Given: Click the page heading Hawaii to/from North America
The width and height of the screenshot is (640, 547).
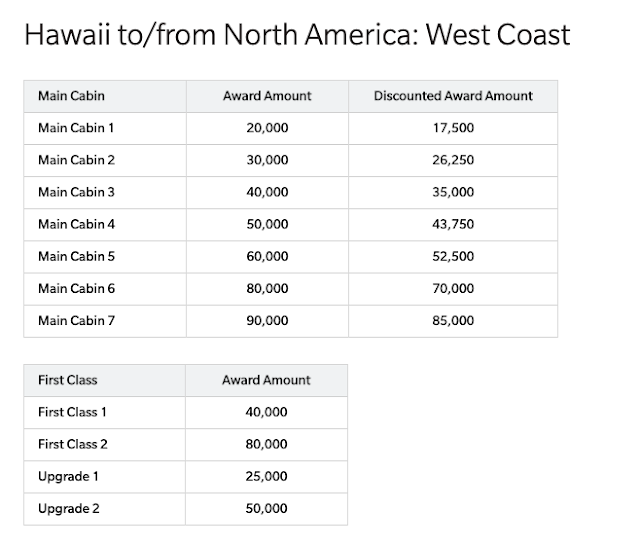Looking at the screenshot, I should coord(296,35).
